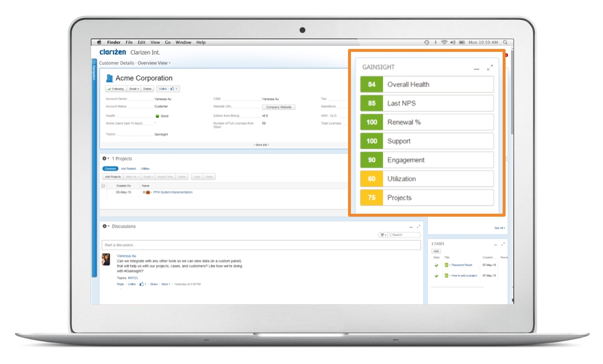The width and height of the screenshot is (603, 364).
Task: Click the Copy button
Action: pos(197,177)
